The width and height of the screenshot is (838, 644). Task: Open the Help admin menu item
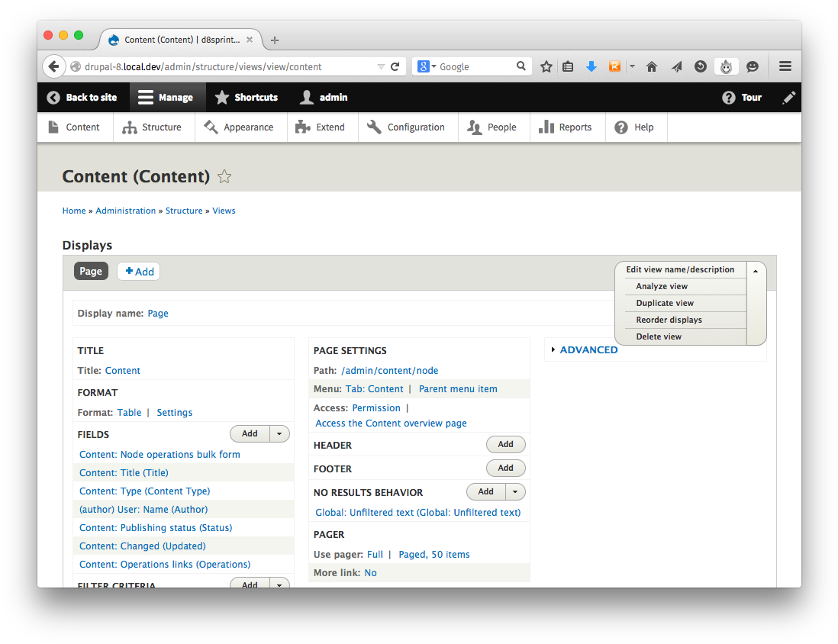[634, 127]
